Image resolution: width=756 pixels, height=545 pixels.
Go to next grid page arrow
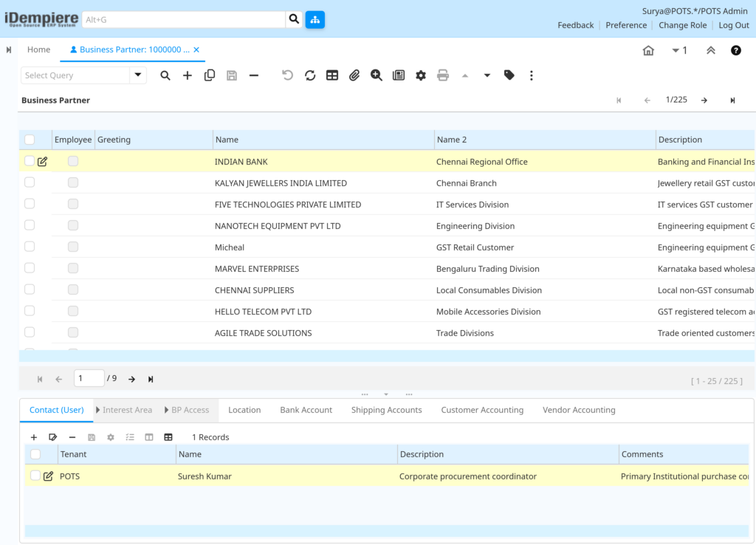coord(131,379)
